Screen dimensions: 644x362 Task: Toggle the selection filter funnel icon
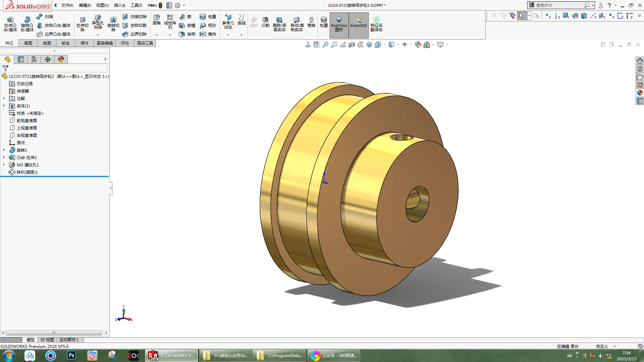(494, 16)
